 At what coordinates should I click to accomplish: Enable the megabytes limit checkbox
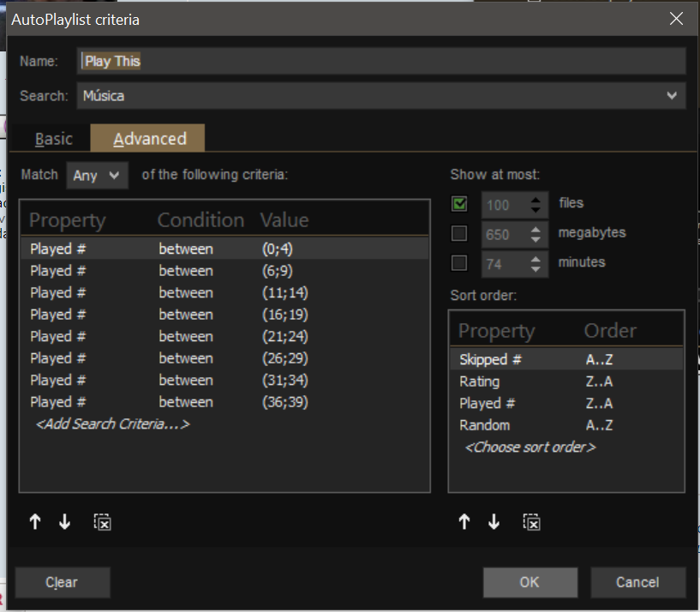point(460,233)
